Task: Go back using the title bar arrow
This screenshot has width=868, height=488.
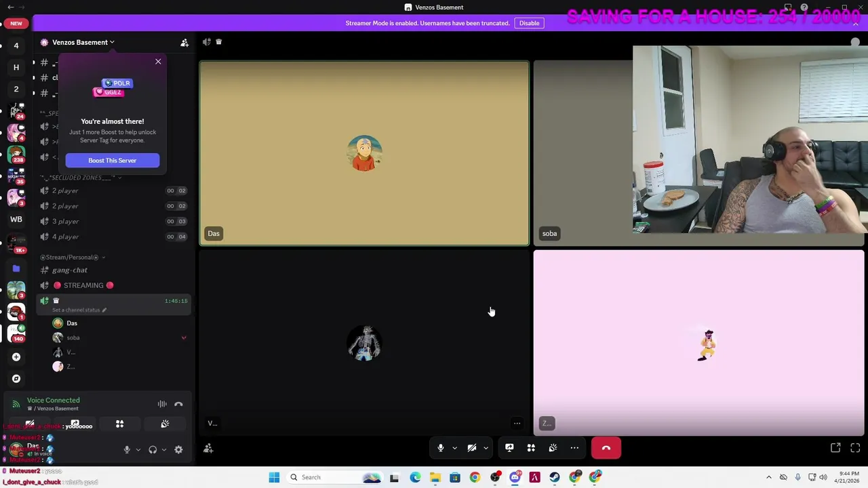Action: (x=10, y=7)
